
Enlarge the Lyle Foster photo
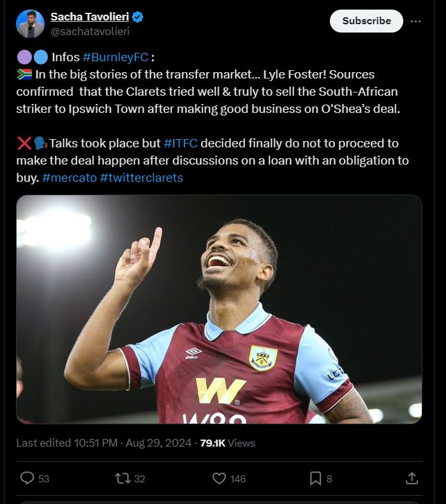219,309
